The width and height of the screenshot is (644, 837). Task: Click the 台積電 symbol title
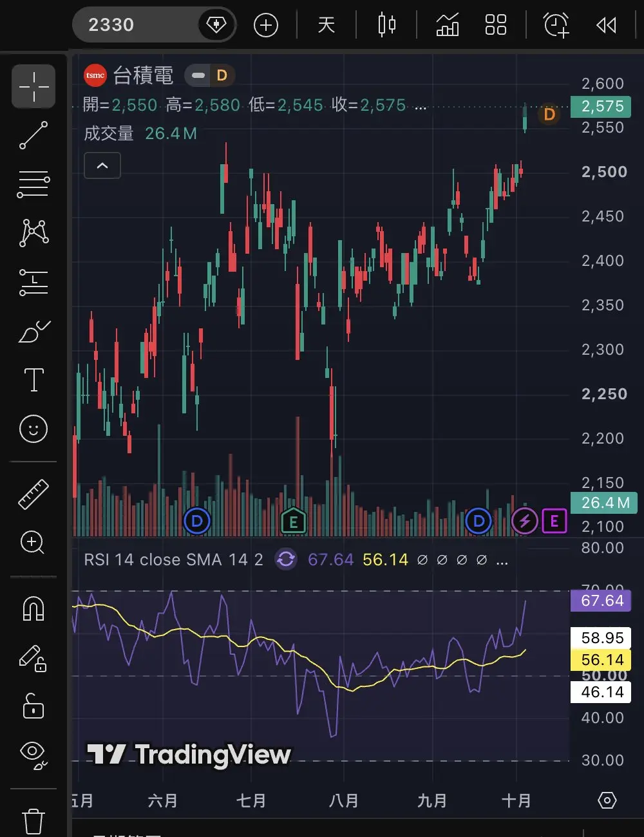[x=144, y=76]
